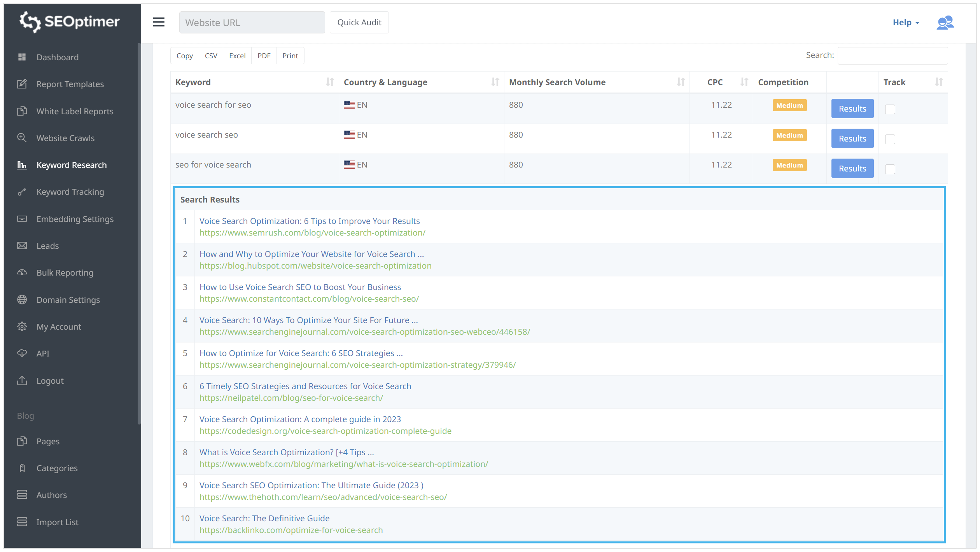Click Results button for voice search seo
The image size is (980, 552).
pos(852,139)
